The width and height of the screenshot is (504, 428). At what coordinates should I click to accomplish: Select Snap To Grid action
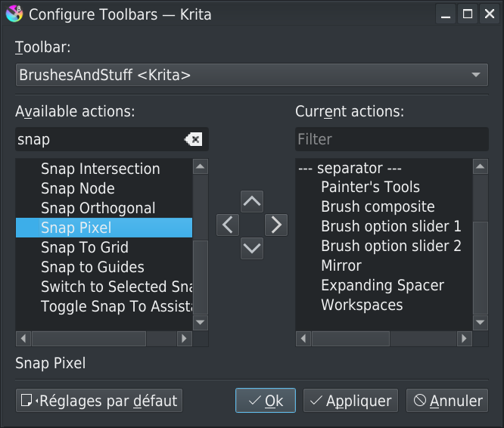click(x=85, y=247)
